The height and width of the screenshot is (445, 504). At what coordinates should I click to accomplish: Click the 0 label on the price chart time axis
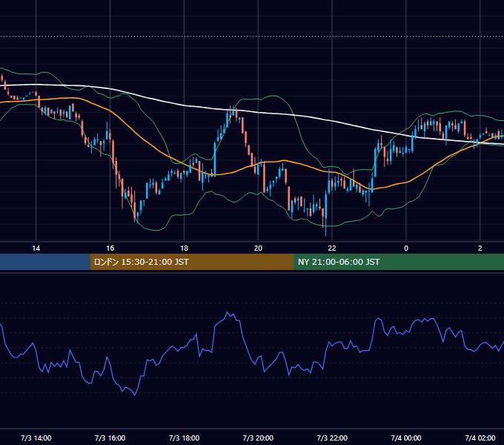pos(406,248)
